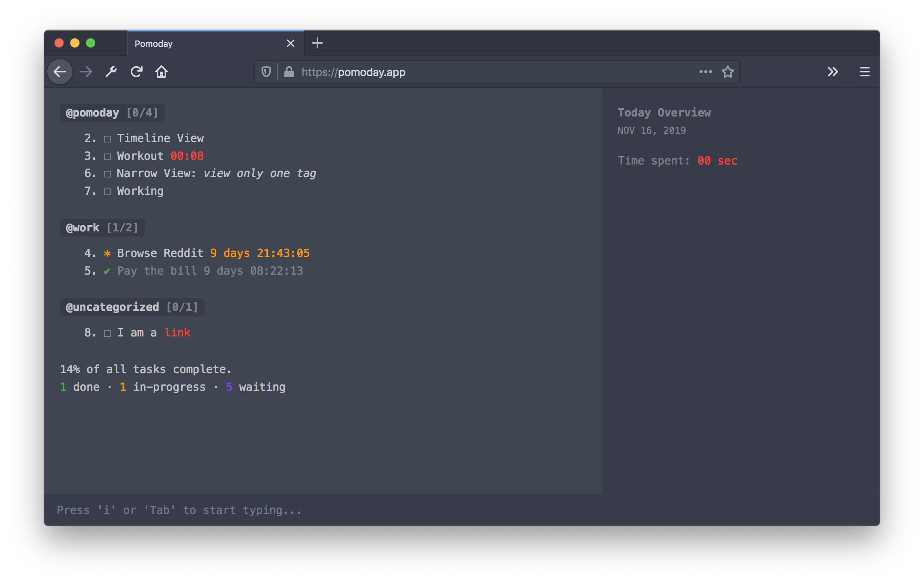Click the browser back arrow button
Image resolution: width=924 pixels, height=584 pixels.
click(x=60, y=72)
